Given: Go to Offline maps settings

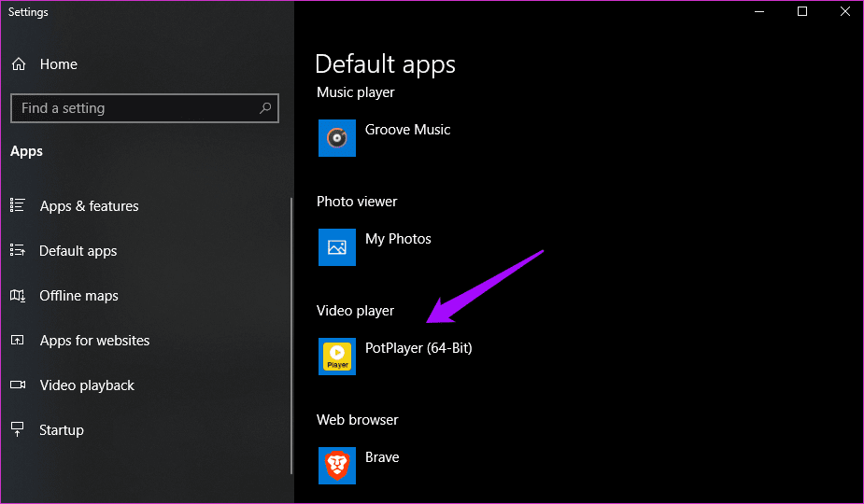Looking at the screenshot, I should (x=78, y=296).
